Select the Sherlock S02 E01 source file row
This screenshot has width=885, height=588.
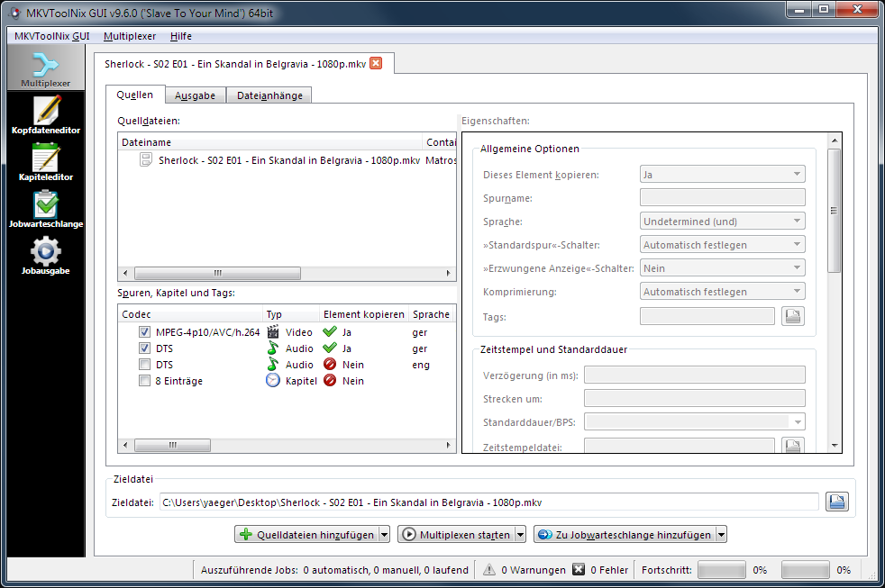tap(287, 160)
